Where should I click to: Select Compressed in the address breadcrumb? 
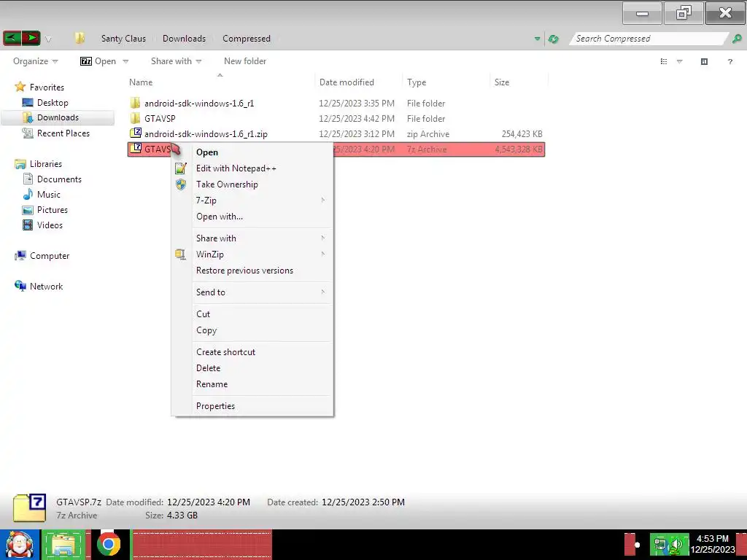tap(247, 39)
